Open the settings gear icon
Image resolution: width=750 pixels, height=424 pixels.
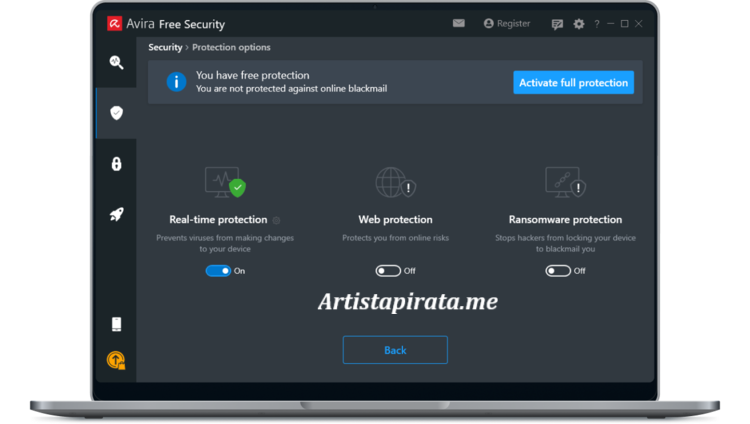pyautogui.click(x=579, y=24)
